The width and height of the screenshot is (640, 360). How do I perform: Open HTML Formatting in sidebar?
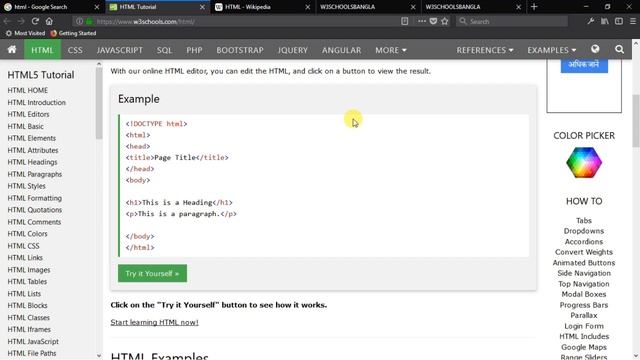click(x=35, y=198)
